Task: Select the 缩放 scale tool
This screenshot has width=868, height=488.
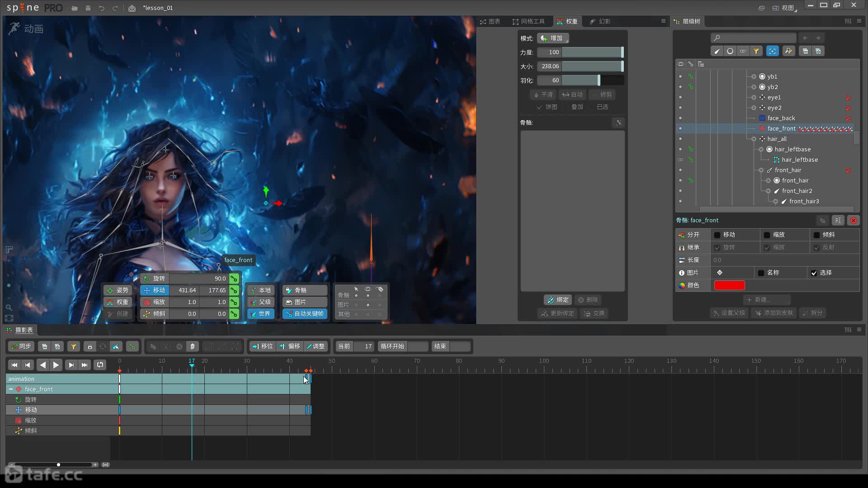Action: [154, 302]
